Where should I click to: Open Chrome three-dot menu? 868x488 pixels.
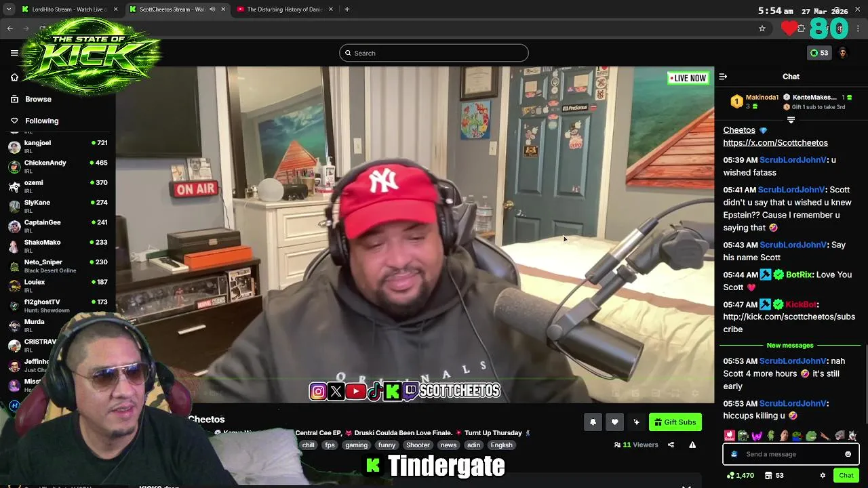click(x=859, y=28)
